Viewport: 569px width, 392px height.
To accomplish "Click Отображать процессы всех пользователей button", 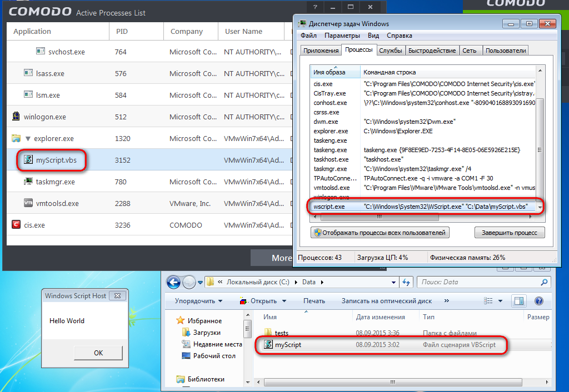I will [x=380, y=233].
